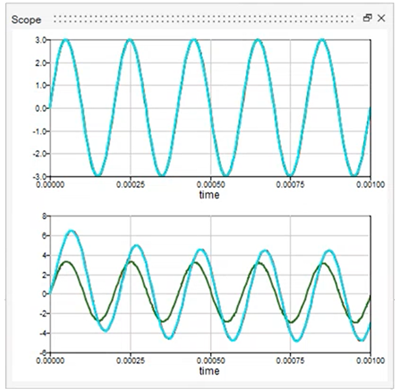The height and width of the screenshot is (392, 400).
Task: Click the 0.00050 tick on the top plot
Action: (211, 184)
